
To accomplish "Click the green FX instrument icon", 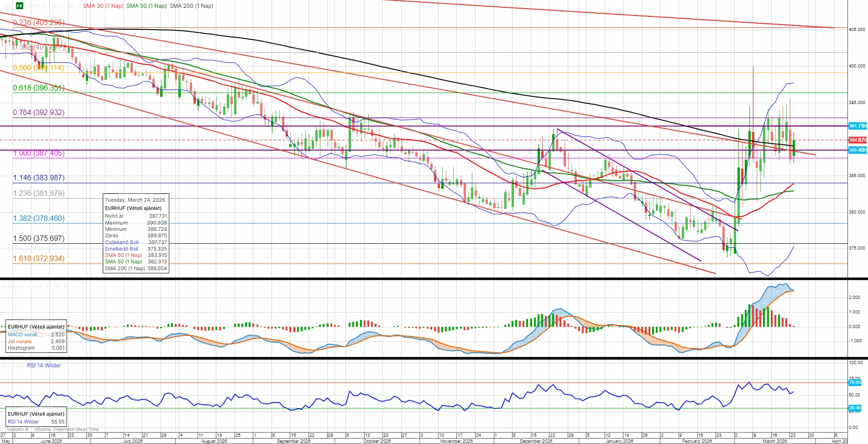I will pyautogui.click(x=20, y=6).
